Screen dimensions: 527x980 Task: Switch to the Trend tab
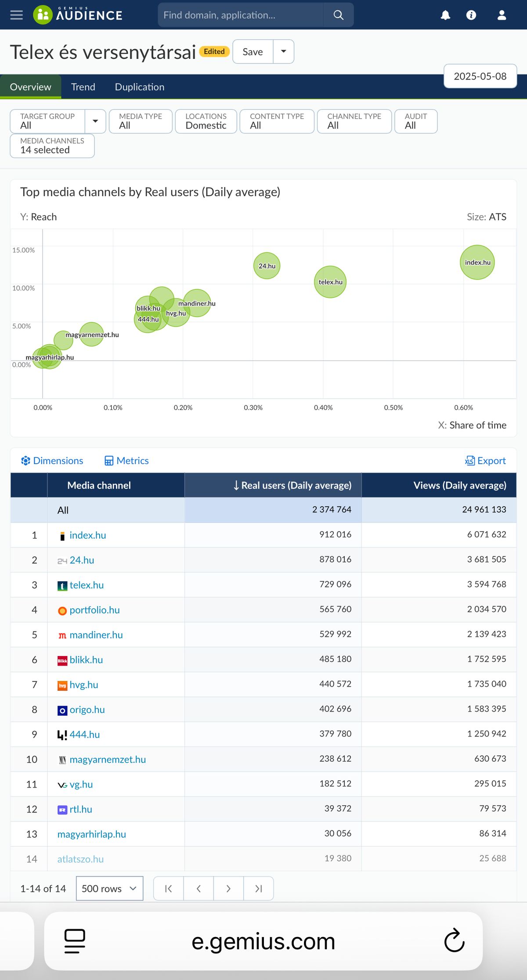pyautogui.click(x=83, y=87)
